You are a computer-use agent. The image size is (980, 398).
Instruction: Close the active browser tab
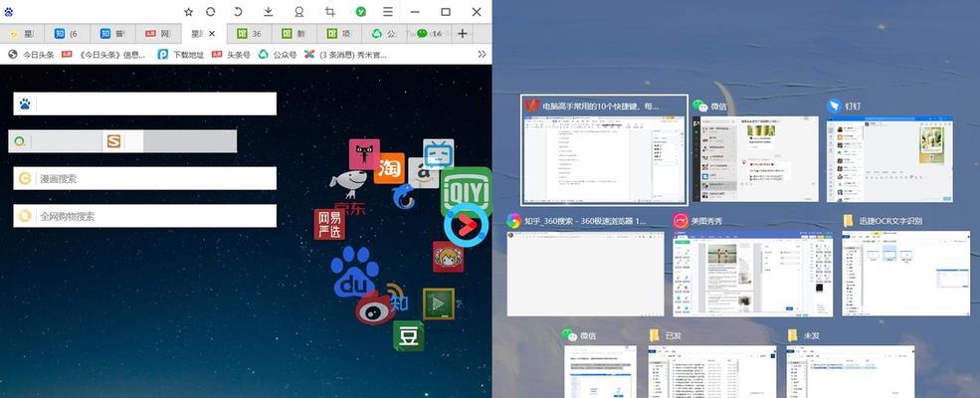tap(212, 34)
